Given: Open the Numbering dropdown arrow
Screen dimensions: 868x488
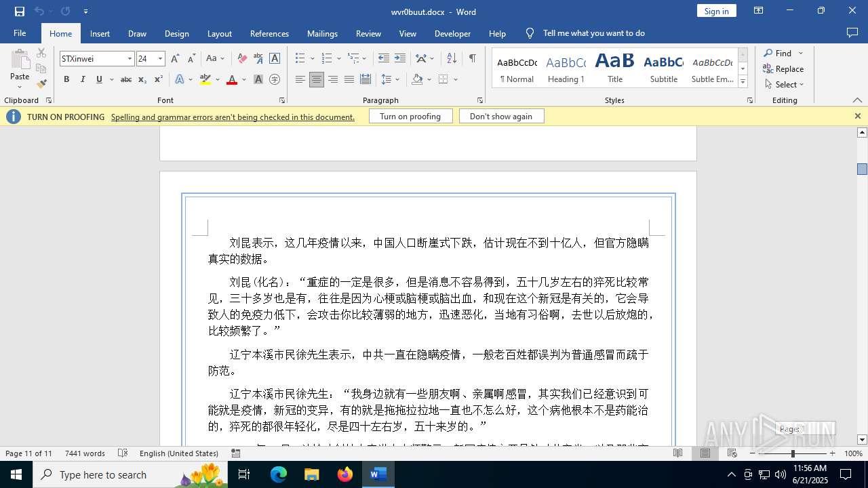Looking at the screenshot, I should (338, 58).
